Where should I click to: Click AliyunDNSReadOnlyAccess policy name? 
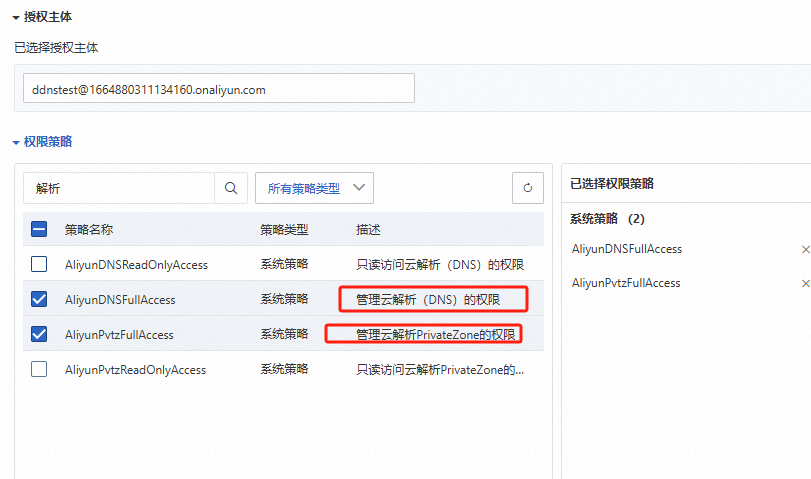point(136,265)
